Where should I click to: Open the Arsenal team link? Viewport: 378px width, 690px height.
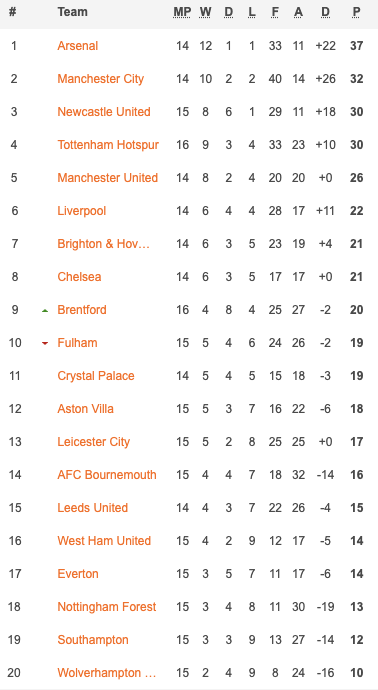tap(77, 46)
